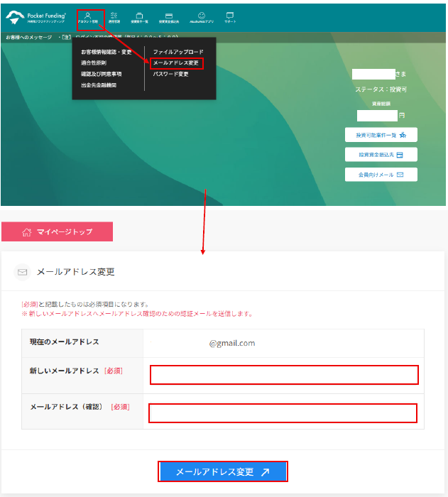Click the 投資可能案件一覧 button with star

(x=381, y=135)
